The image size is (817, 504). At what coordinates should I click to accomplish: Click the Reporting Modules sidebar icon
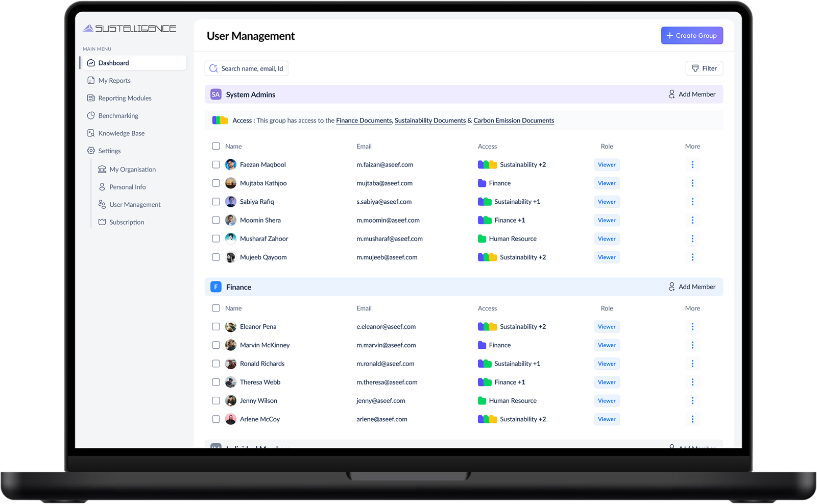tap(91, 98)
